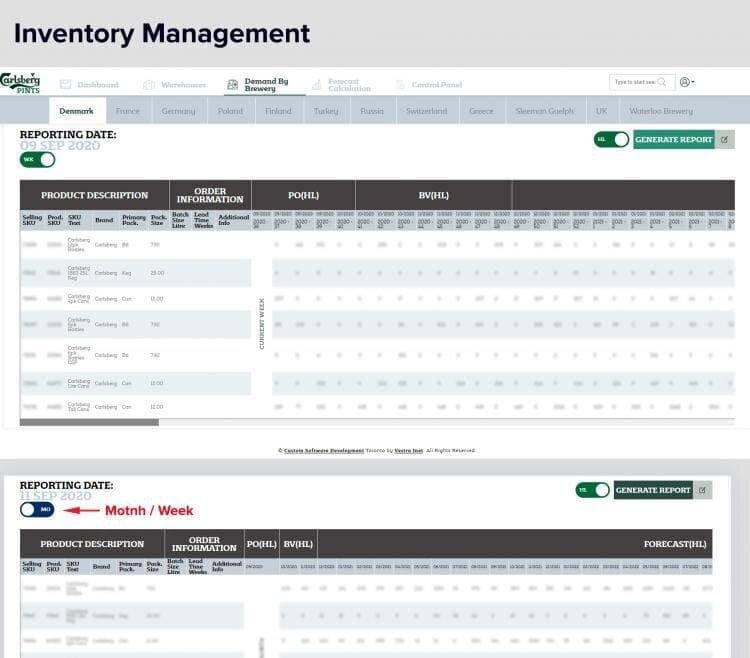Viewport: 750px width, 658px height.
Task: Switch to the Greece tab
Action: [481, 111]
